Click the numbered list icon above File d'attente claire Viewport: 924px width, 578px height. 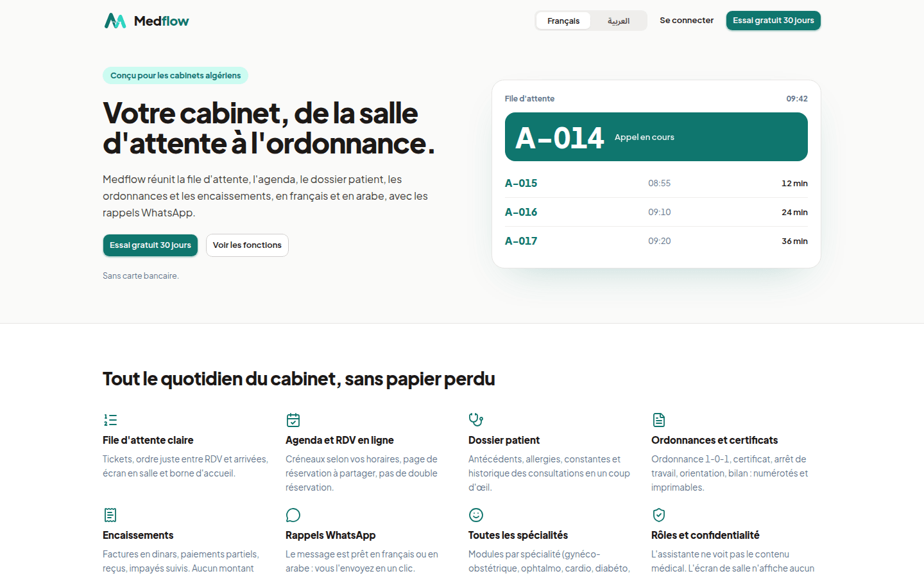pyautogui.click(x=110, y=420)
